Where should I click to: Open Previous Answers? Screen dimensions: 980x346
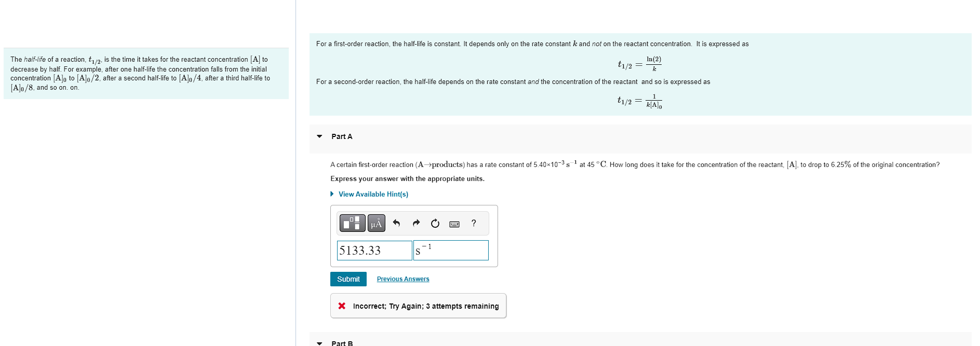[x=402, y=279]
